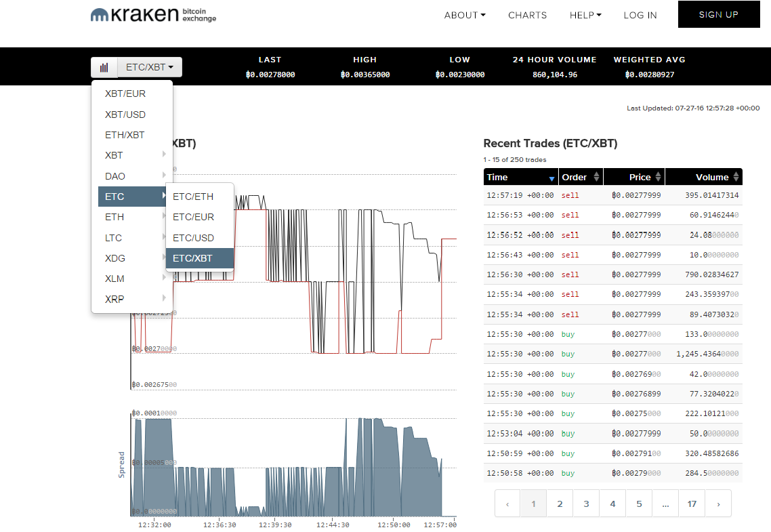771x532 pixels.
Task: Click the SIGN UP button
Action: click(719, 14)
